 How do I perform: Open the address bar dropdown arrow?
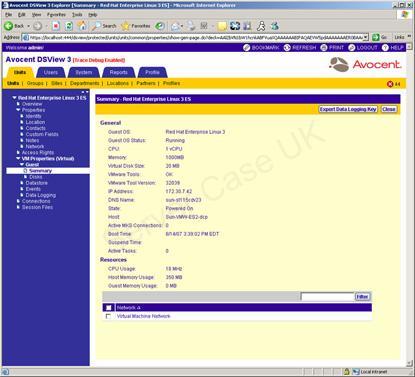[366, 37]
